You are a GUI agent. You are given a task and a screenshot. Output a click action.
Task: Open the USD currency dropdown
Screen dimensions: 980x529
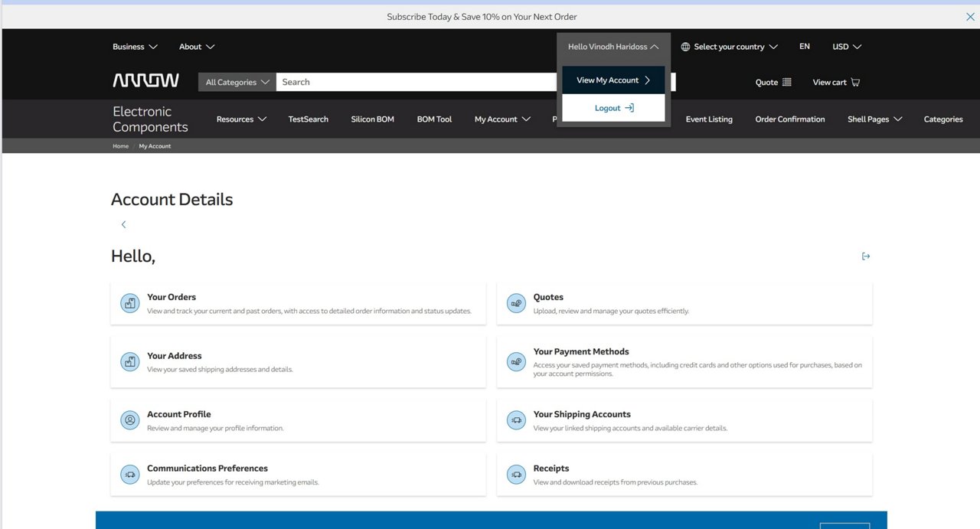[847, 47]
